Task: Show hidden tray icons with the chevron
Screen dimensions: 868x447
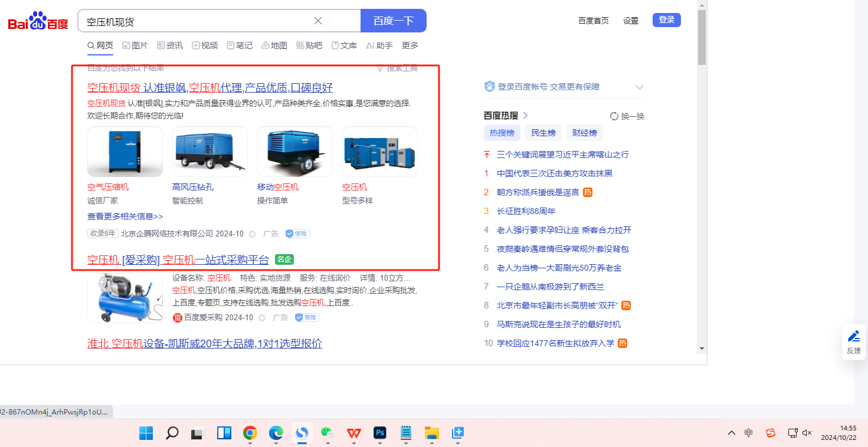Action: tap(732, 433)
